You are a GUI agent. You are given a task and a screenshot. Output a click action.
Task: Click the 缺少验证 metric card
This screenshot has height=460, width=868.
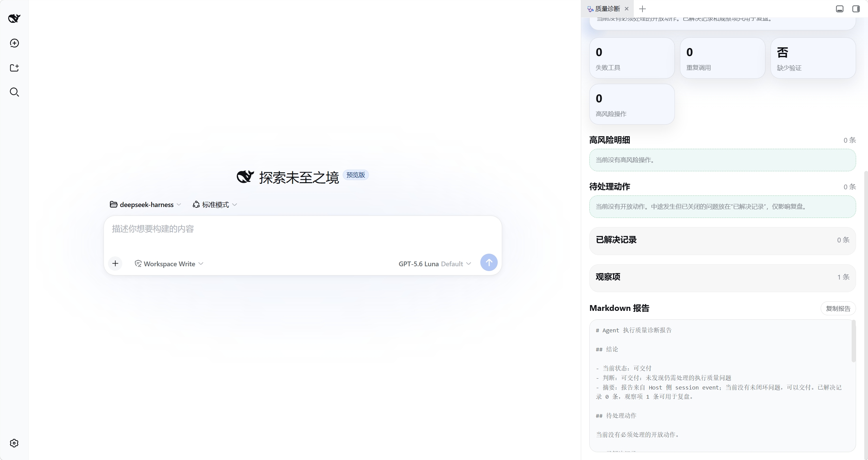coord(813,58)
